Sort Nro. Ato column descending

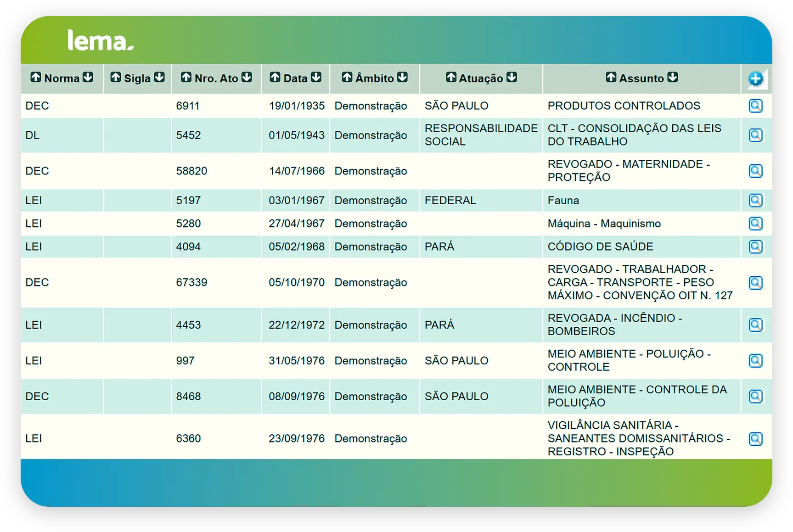tap(247, 78)
